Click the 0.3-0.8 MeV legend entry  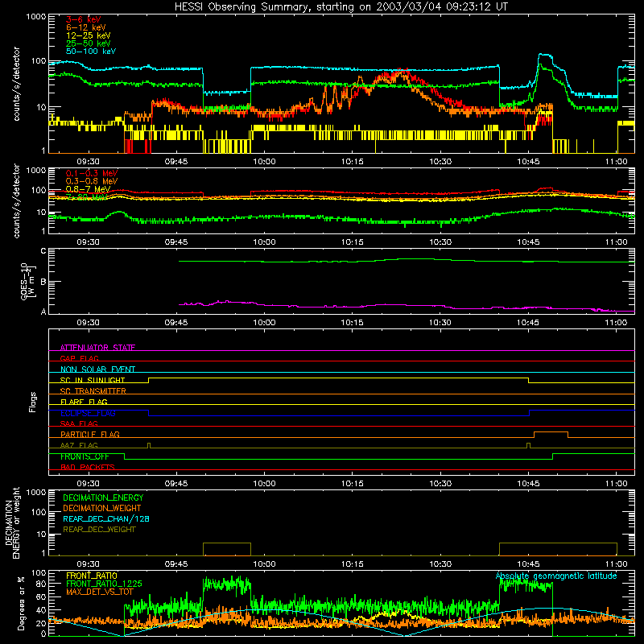(92, 181)
